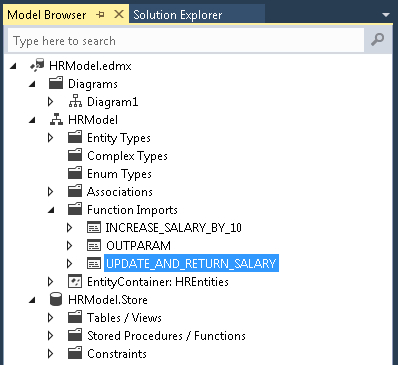Click the HRModel.Store database cylinder icon

point(56,299)
